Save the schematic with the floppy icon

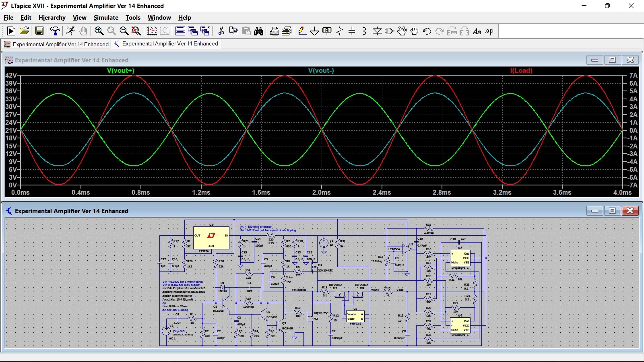(39, 31)
